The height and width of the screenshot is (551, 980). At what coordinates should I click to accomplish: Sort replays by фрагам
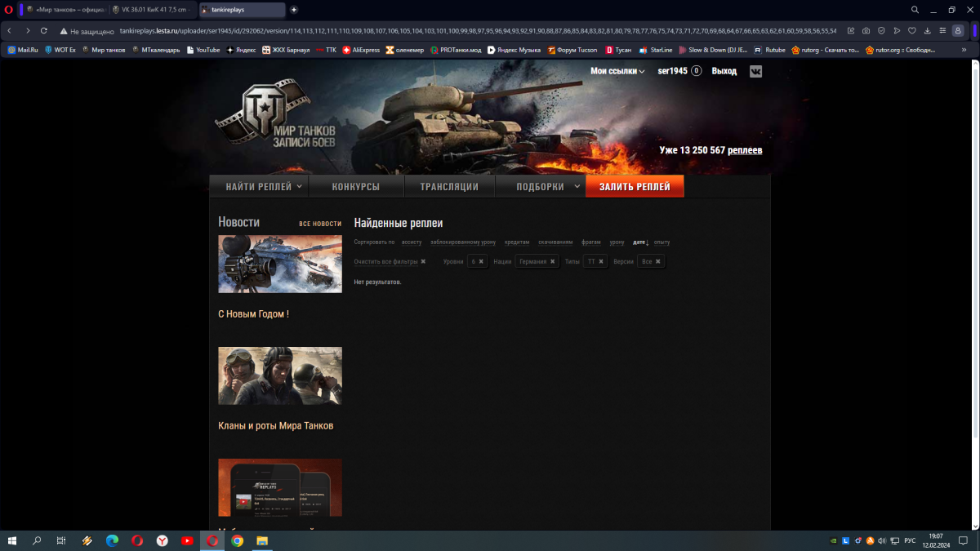[x=591, y=242]
